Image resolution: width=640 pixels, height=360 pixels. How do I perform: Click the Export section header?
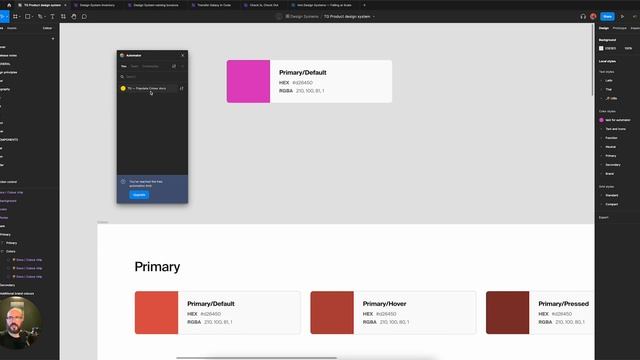[x=604, y=218]
